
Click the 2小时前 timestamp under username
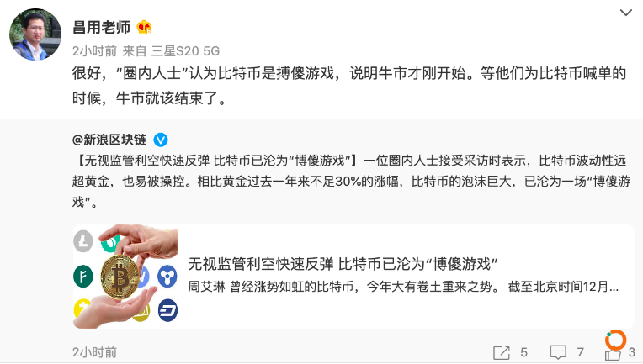95,50
